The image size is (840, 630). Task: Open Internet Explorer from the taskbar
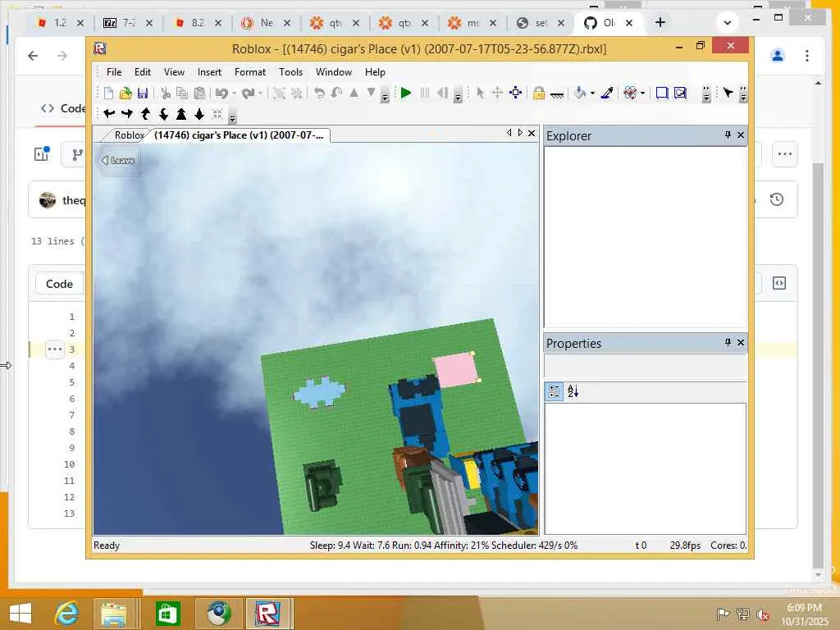coord(67,614)
